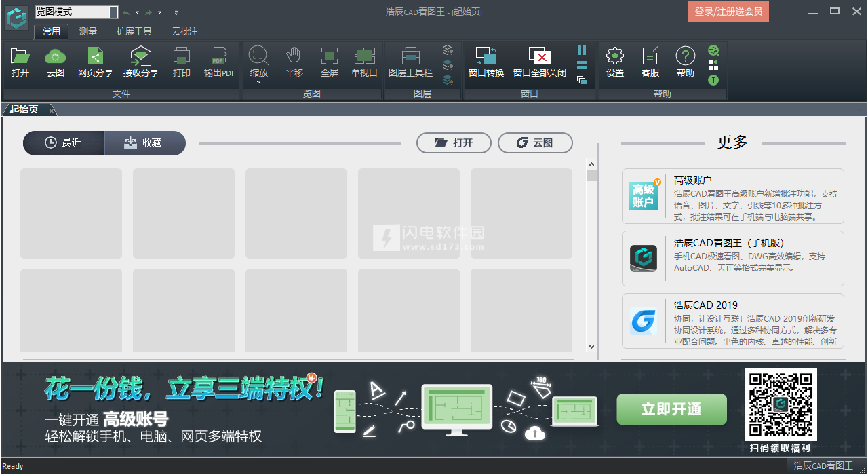Click the top layer-stack icon beside 图层工具栏
This screenshot has height=475, width=868.
point(448,50)
